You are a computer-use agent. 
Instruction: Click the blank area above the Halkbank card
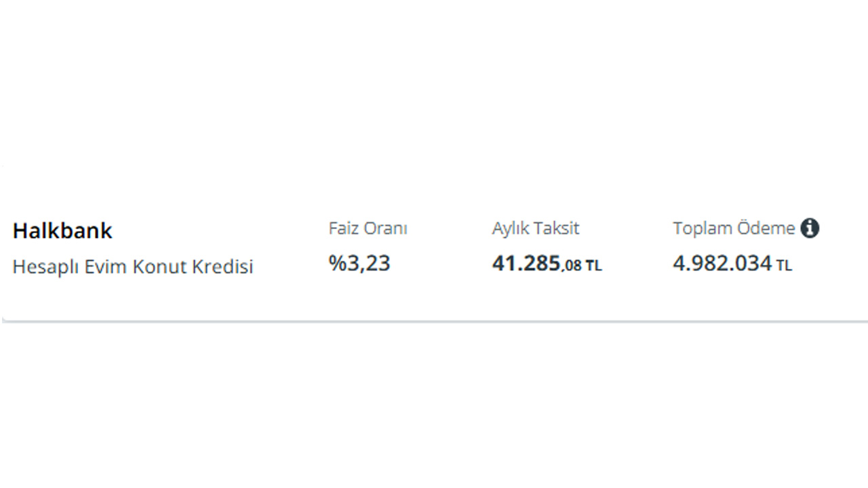(434, 88)
